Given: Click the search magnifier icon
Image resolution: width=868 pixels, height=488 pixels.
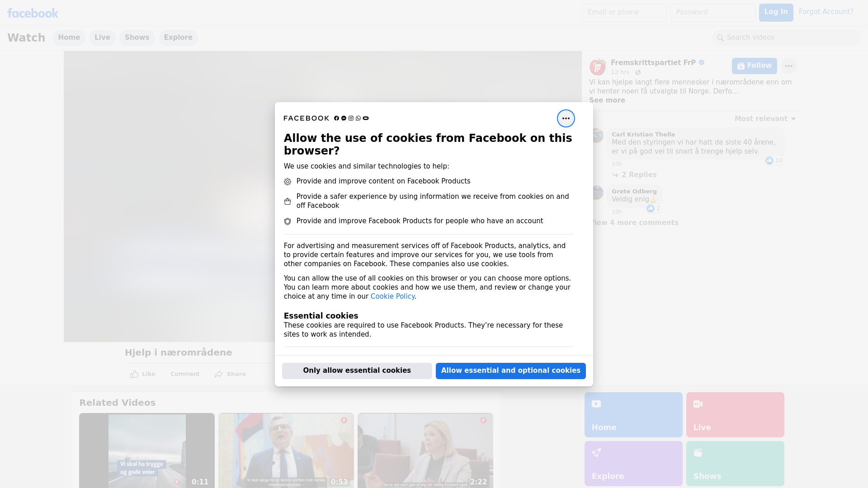Looking at the screenshot, I should coord(720,38).
